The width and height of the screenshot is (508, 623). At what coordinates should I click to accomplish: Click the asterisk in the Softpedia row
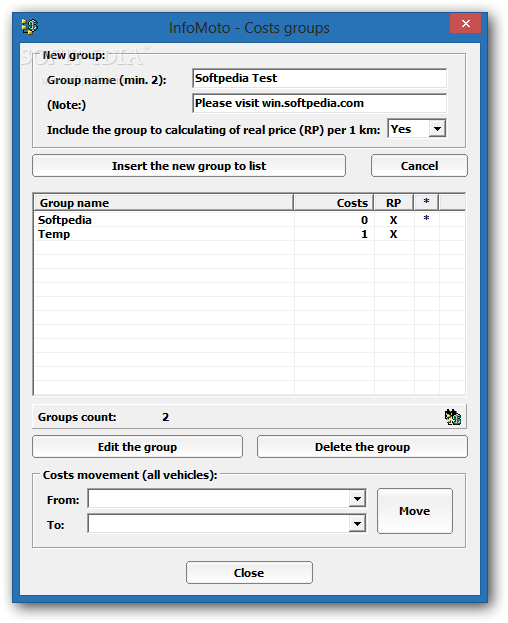pyautogui.click(x=426, y=219)
